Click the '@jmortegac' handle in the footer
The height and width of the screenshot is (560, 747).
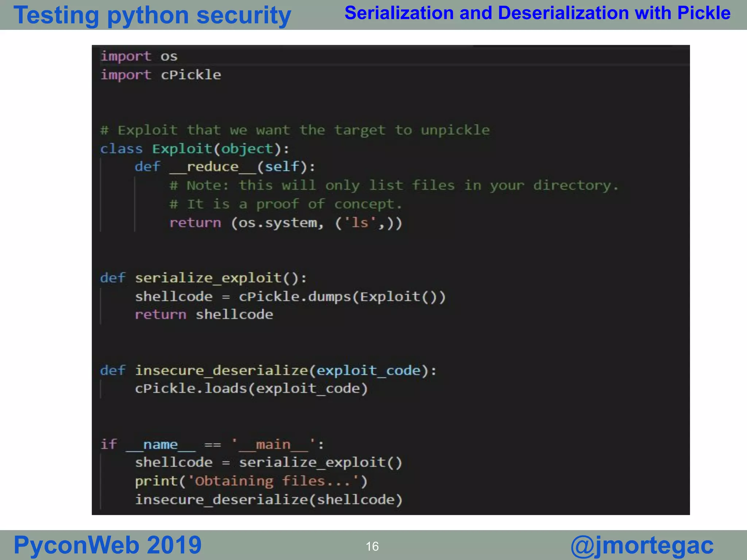coord(642,546)
